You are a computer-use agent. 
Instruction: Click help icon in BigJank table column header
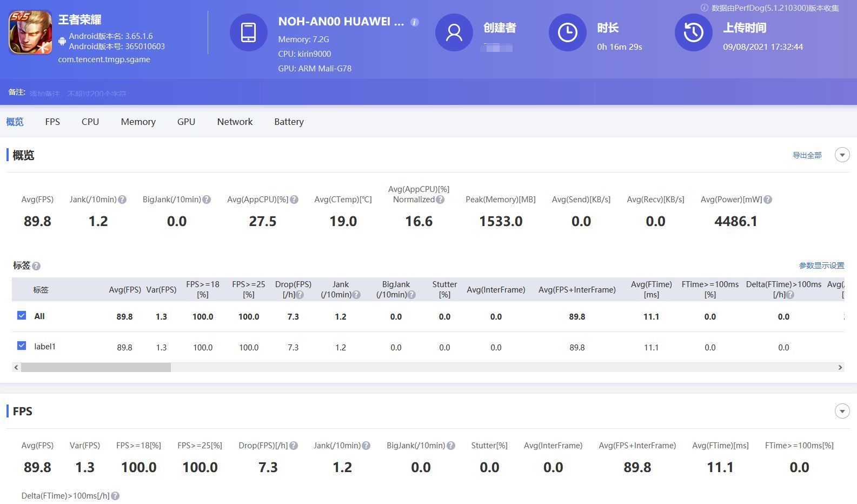[x=412, y=295]
